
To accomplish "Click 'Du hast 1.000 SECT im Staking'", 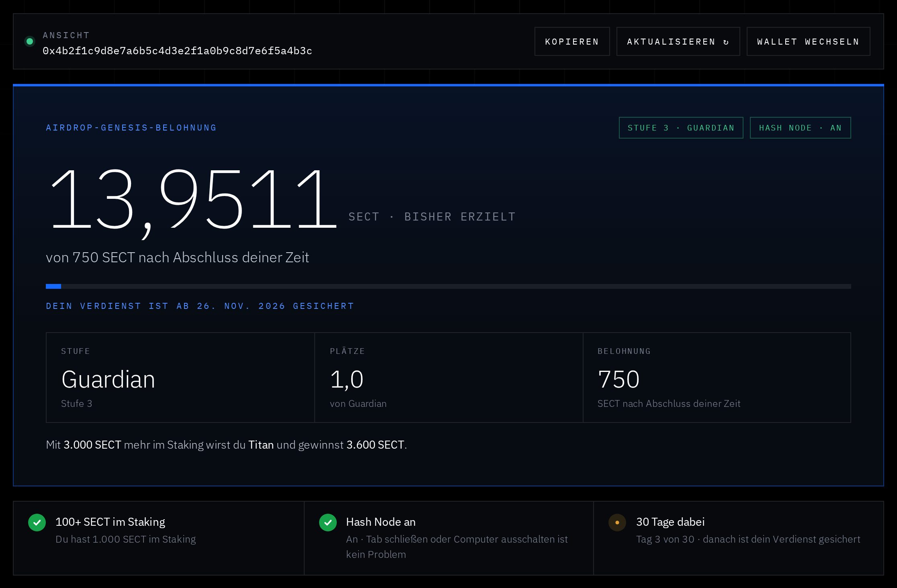I will [125, 539].
